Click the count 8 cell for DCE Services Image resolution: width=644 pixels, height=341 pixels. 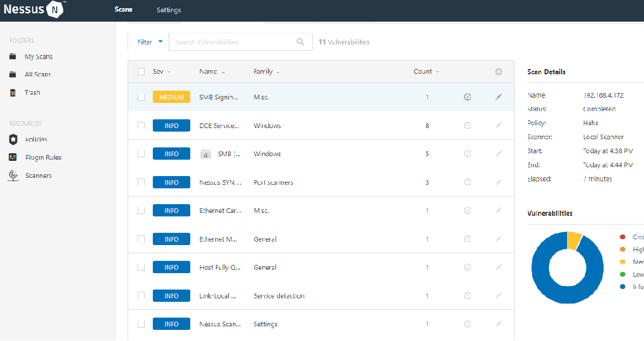427,126
